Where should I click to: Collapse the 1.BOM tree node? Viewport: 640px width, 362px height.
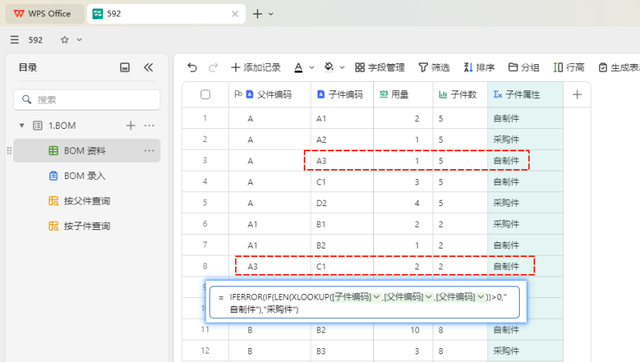(x=22, y=126)
